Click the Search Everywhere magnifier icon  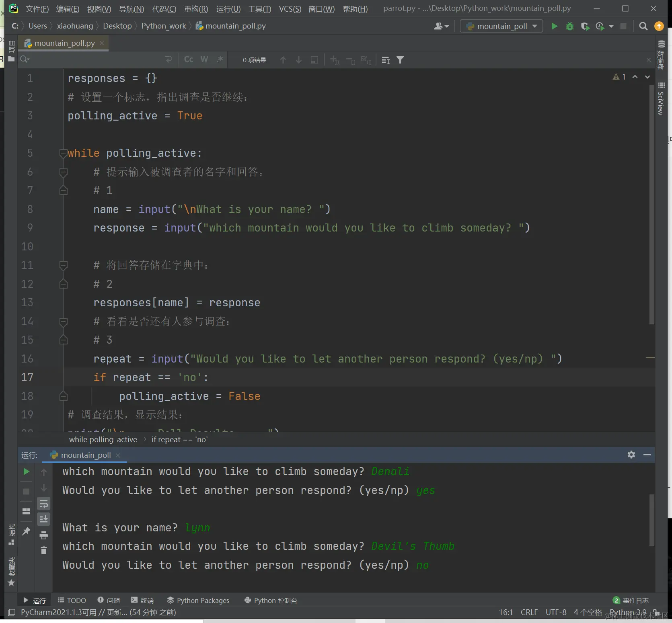pyautogui.click(x=643, y=26)
